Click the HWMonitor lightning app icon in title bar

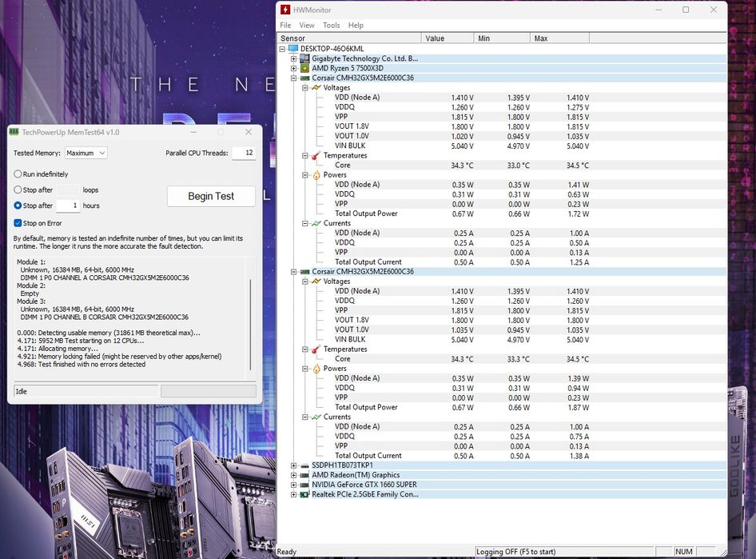click(285, 10)
